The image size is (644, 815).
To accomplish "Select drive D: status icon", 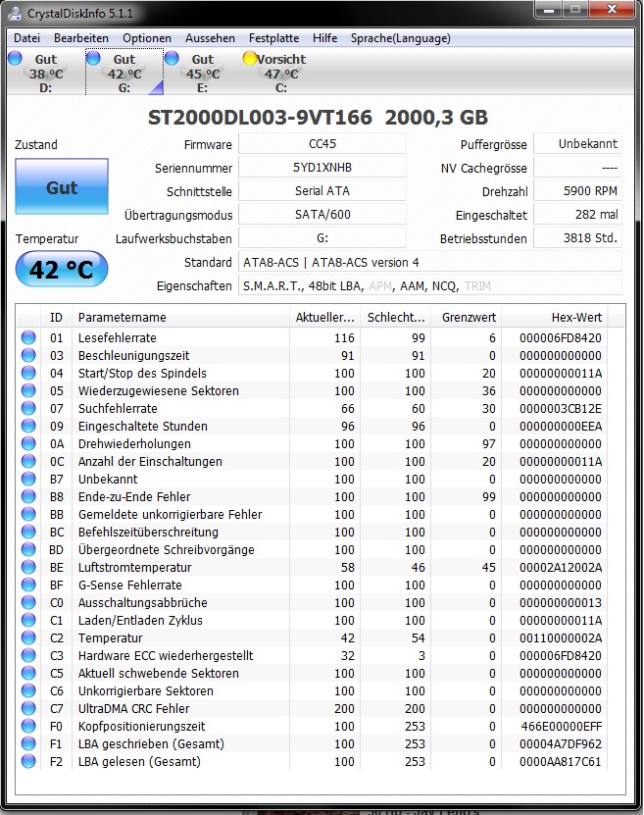I will 15,58.
